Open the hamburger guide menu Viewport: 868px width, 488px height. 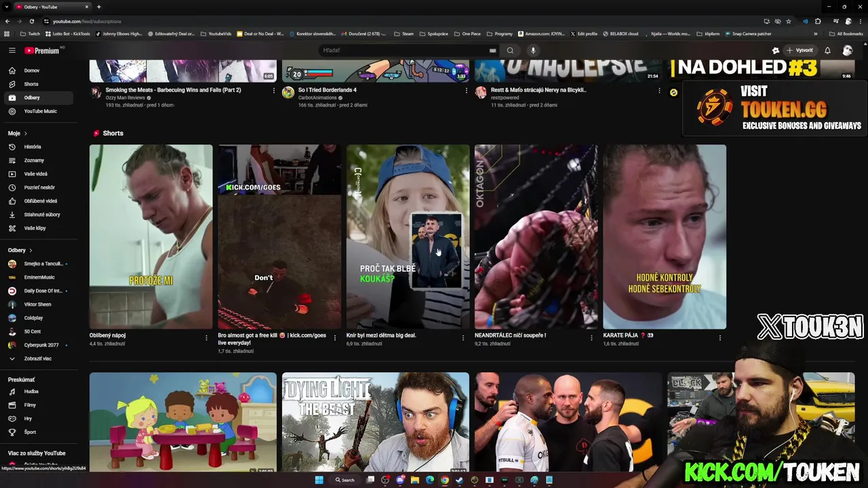12,50
